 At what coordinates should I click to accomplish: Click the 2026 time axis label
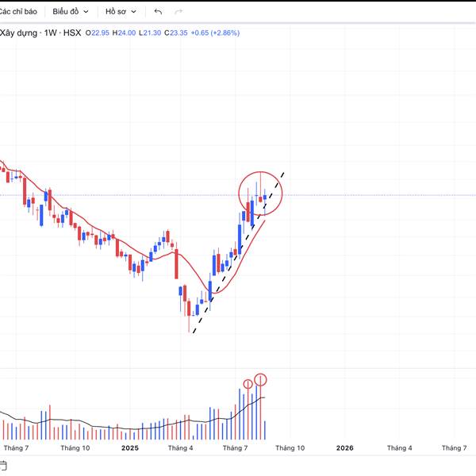(345, 448)
